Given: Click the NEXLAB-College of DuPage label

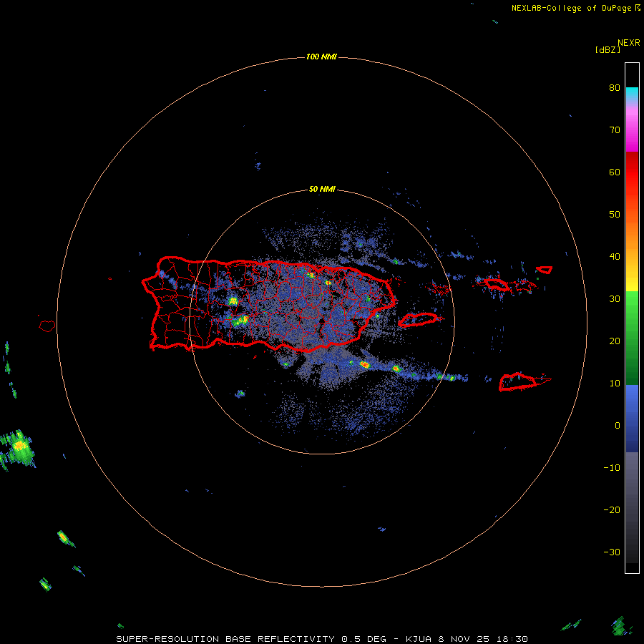Looking at the screenshot, I should coord(571,8).
